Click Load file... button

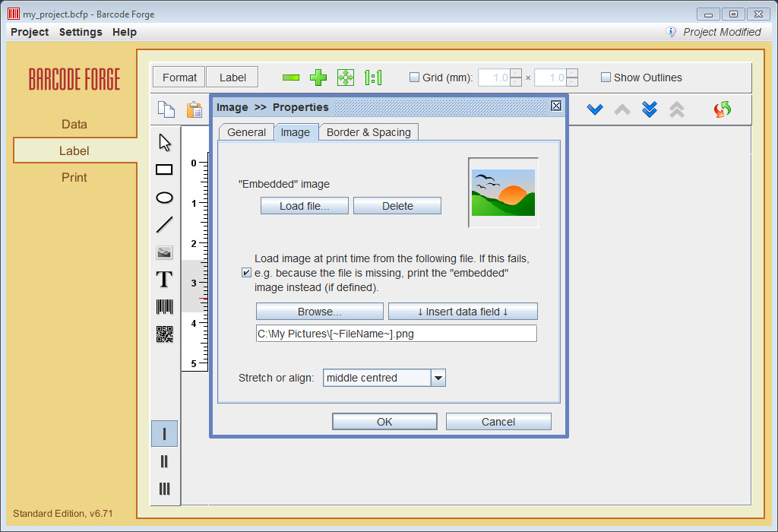coord(304,206)
